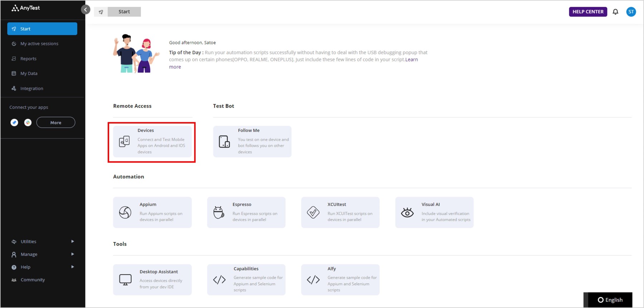Click the first connected app icon in sidebar
644x308 pixels.
(14, 122)
